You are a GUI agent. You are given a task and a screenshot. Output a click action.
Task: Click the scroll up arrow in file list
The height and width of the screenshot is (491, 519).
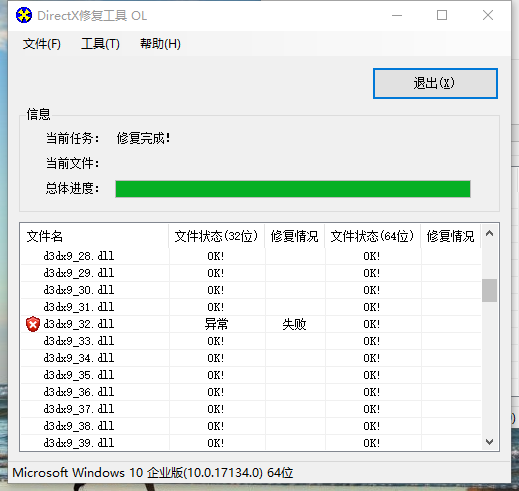[x=489, y=234]
